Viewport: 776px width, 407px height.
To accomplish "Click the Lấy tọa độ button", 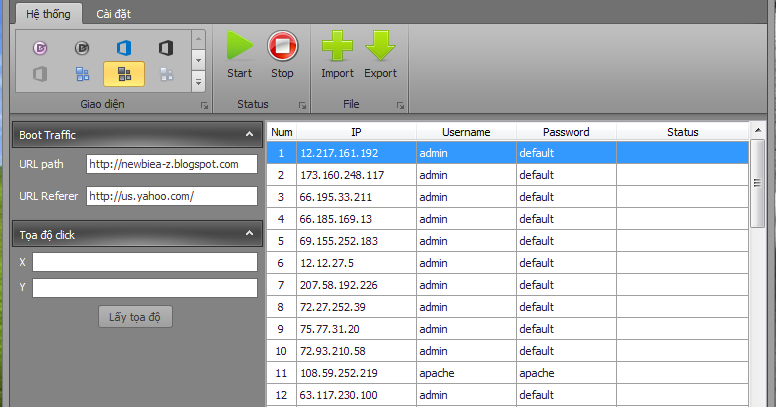I will (x=135, y=317).
